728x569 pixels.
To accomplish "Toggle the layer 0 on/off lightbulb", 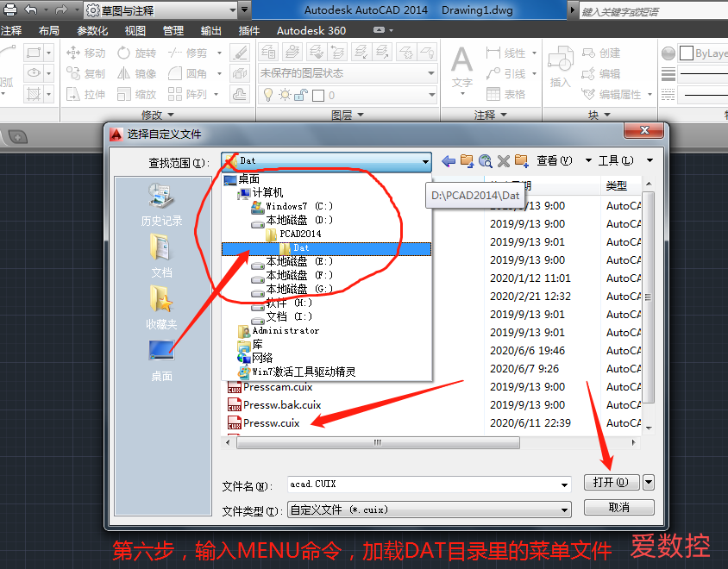I will click(268, 95).
